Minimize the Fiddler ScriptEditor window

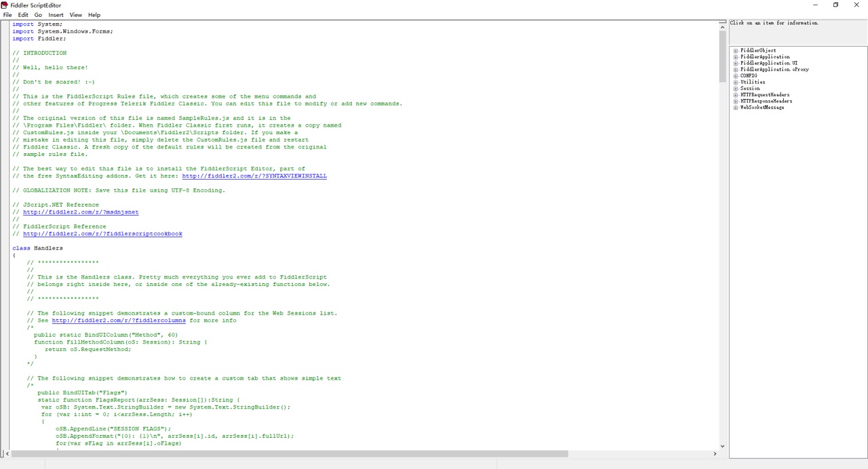(815, 5)
